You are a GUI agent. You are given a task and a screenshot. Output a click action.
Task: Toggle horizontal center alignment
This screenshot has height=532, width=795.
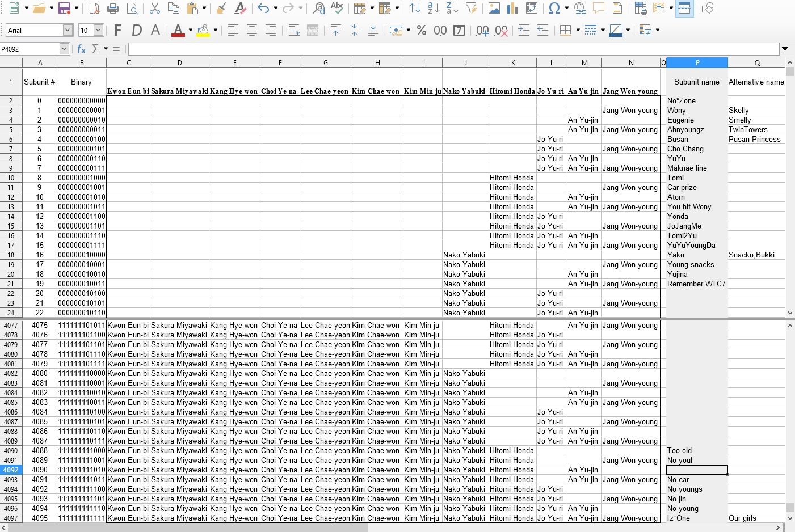point(252,30)
